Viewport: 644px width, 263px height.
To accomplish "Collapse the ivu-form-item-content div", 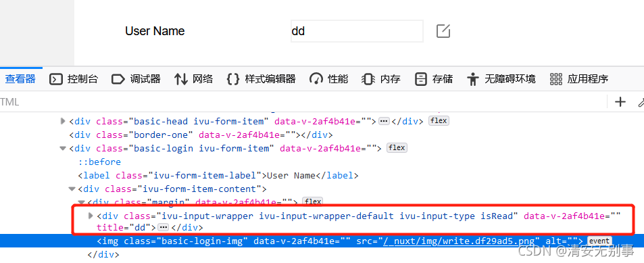I will pyautogui.click(x=72, y=189).
